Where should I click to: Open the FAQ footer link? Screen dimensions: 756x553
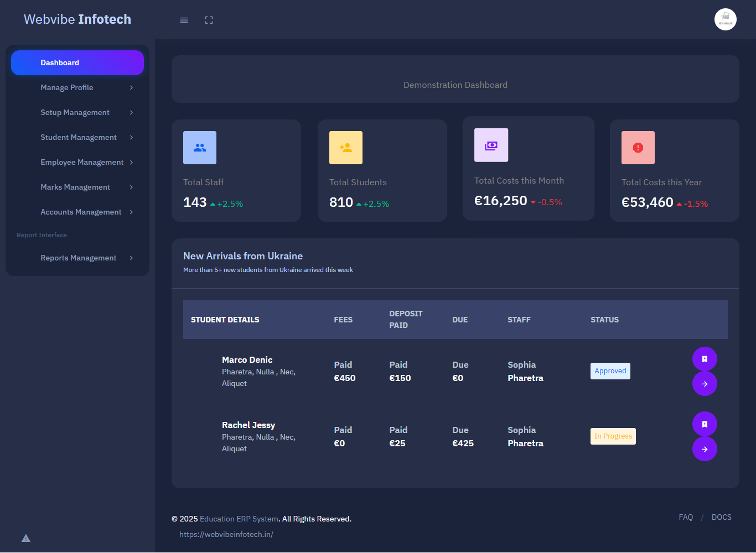[x=686, y=517]
